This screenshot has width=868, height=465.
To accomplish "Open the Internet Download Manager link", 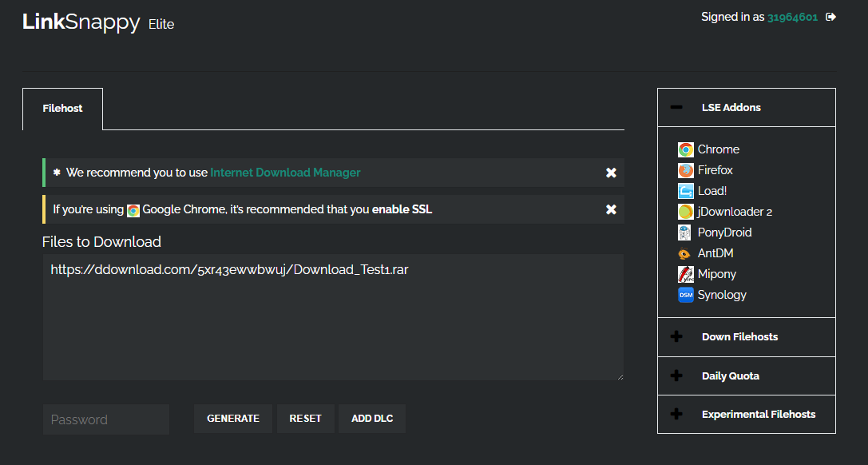I will tap(285, 173).
